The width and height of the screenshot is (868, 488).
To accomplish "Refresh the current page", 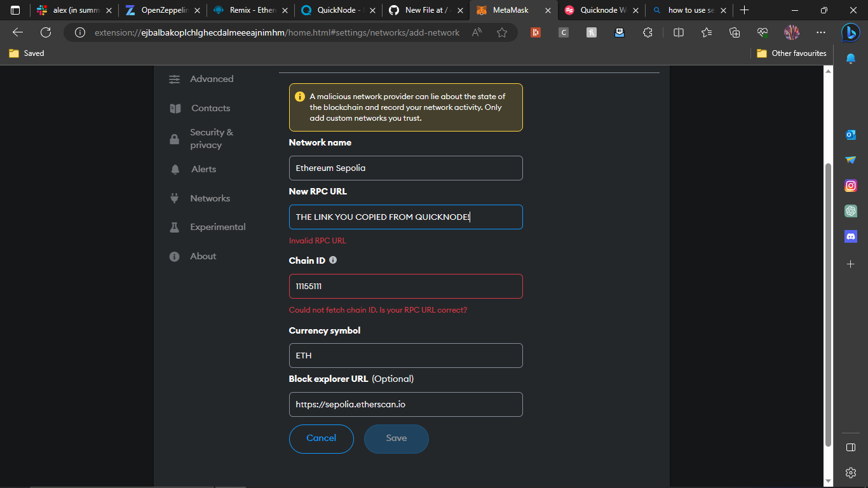I will click(x=46, y=32).
